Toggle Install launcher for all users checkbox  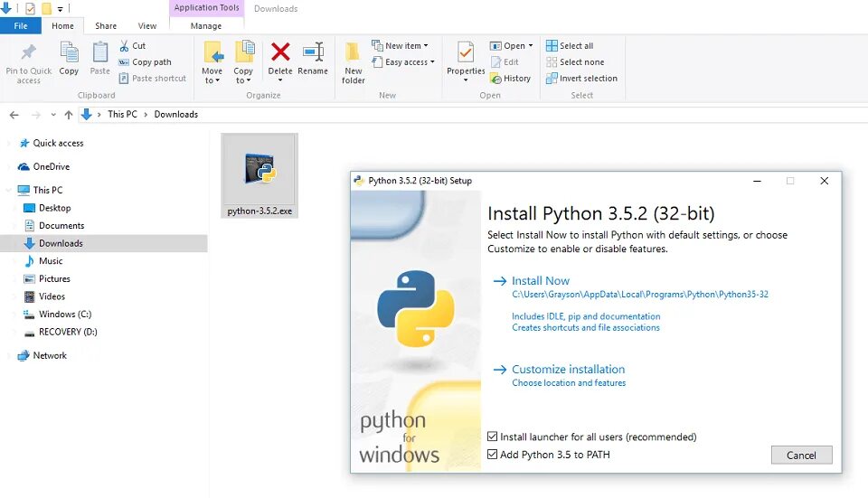click(x=492, y=437)
